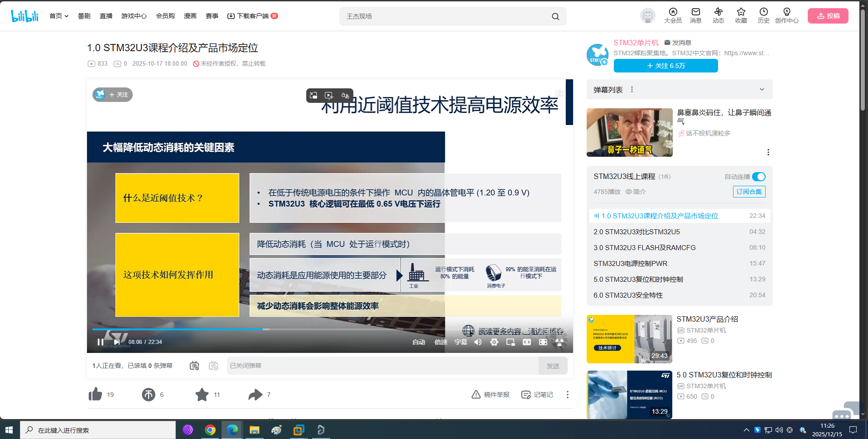The height and width of the screenshot is (439, 868).
Task: Open the 首页 dropdown menu
Action: 59,16
